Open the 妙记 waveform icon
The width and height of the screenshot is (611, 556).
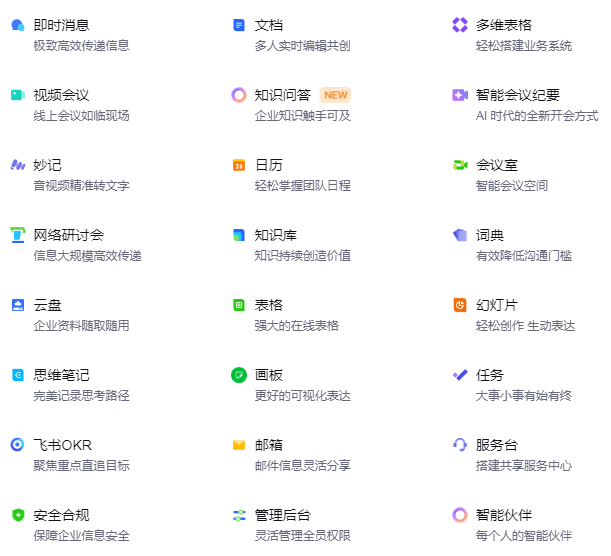click(x=18, y=165)
